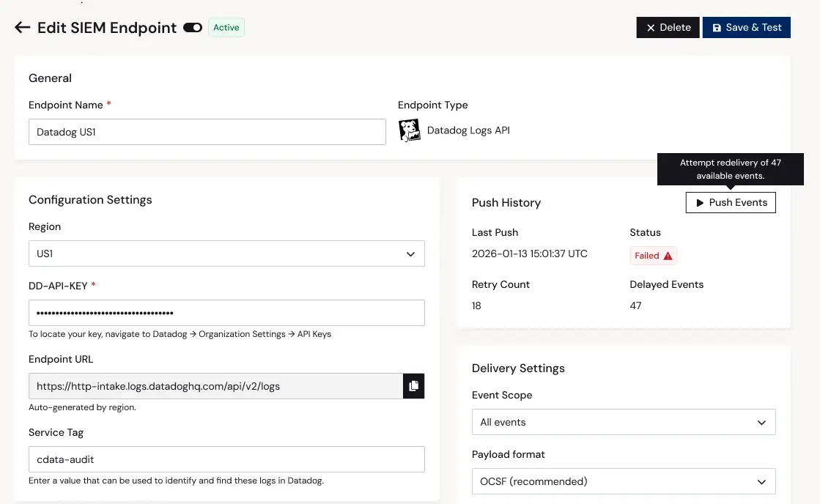Click the Delete button
Viewport: 820px width, 504px height.
(x=668, y=27)
